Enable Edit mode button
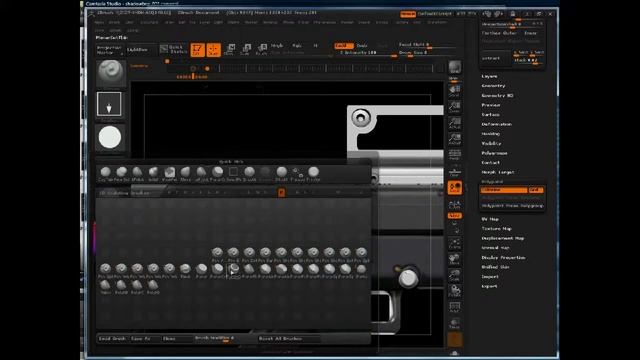640x360 pixels. [x=198, y=50]
